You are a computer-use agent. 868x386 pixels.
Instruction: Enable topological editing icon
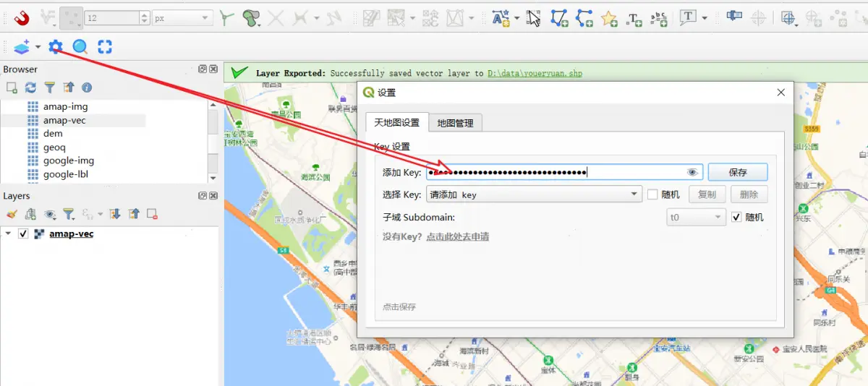[227, 17]
